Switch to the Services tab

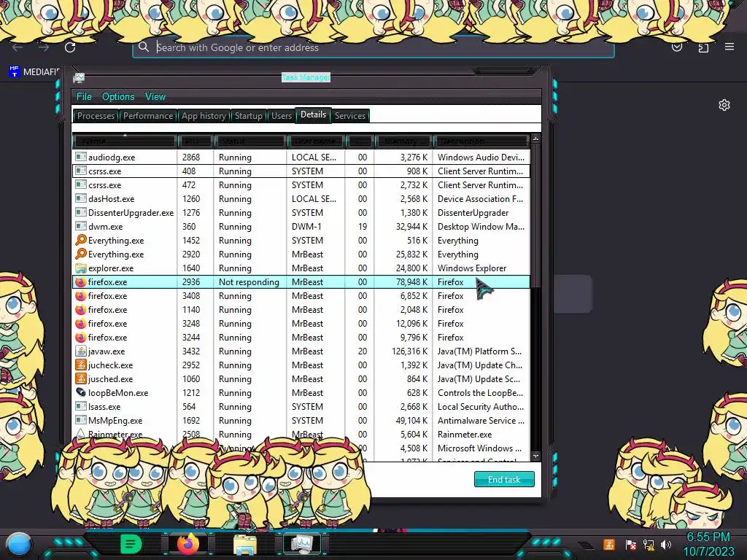click(x=349, y=116)
